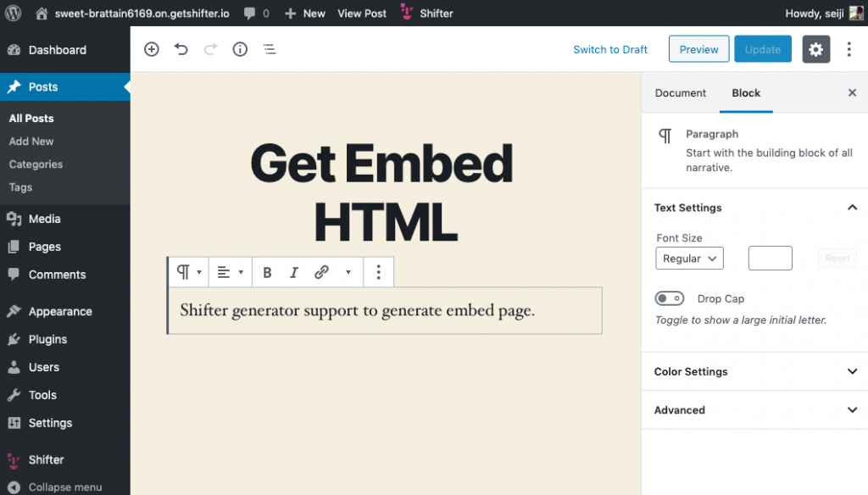
Task: Open Posts menu in sidebar
Action: [64, 87]
